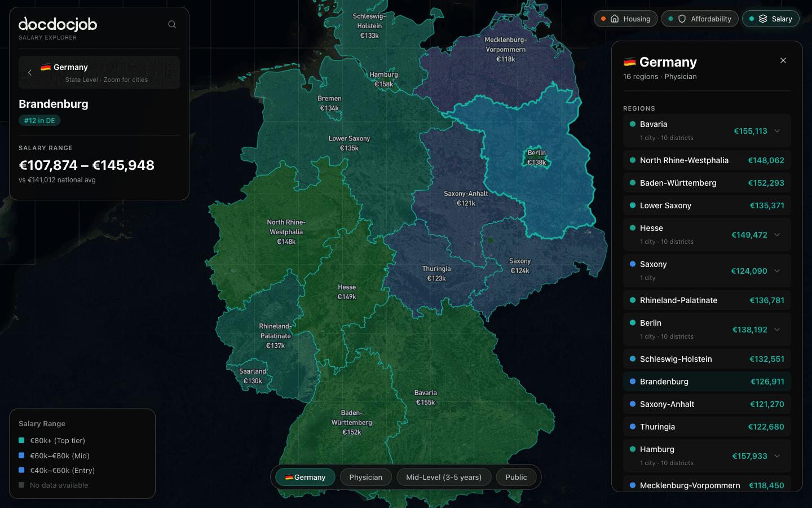The height and width of the screenshot is (508, 812).
Task: Open the Germany country selector pill
Action: coord(305,477)
